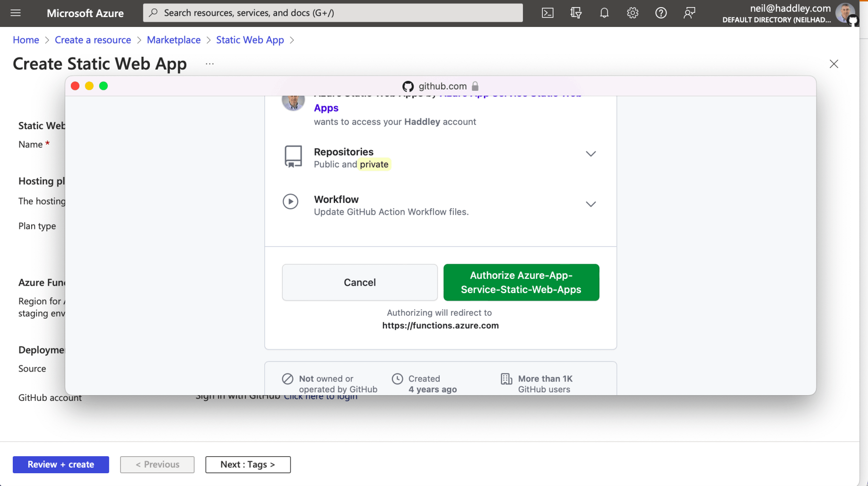Click the Repositories heading text
Screen dimensions: 868x486
point(344,152)
